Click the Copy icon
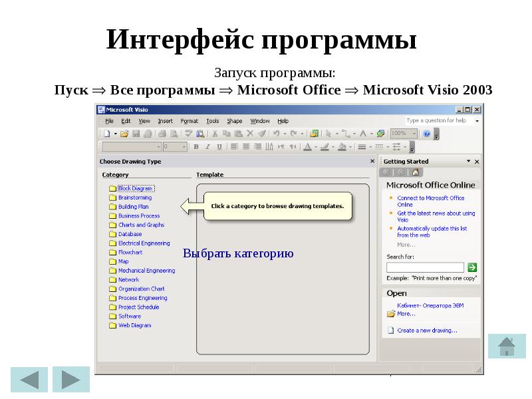The width and height of the screenshot is (532, 399). [x=227, y=134]
